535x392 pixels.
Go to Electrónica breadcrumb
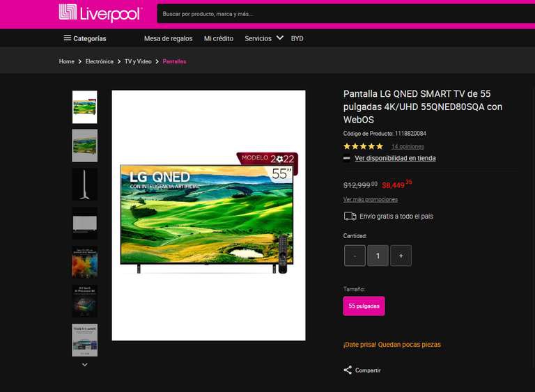tap(100, 61)
